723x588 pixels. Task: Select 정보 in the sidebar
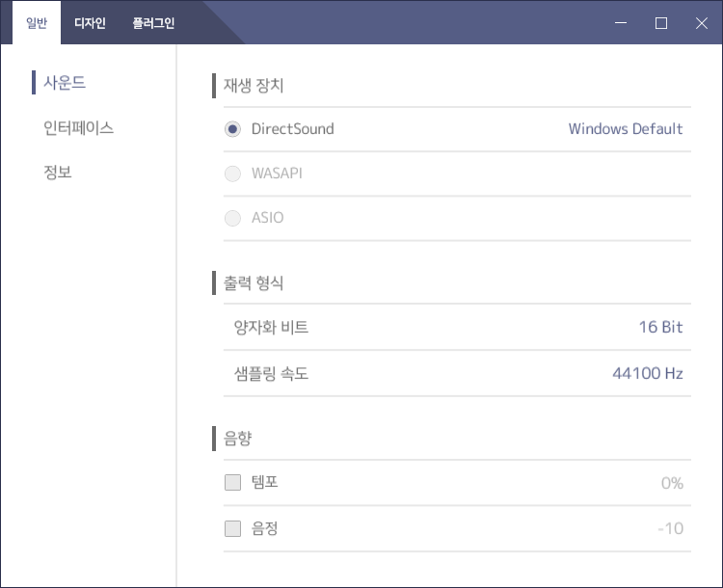click(58, 172)
